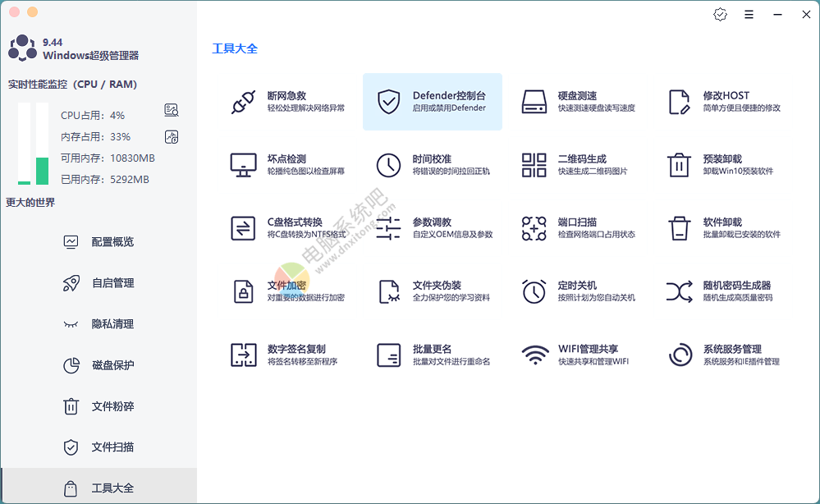Open the 定时关机 alarm clock icon
The image size is (820, 504).
[x=534, y=291]
